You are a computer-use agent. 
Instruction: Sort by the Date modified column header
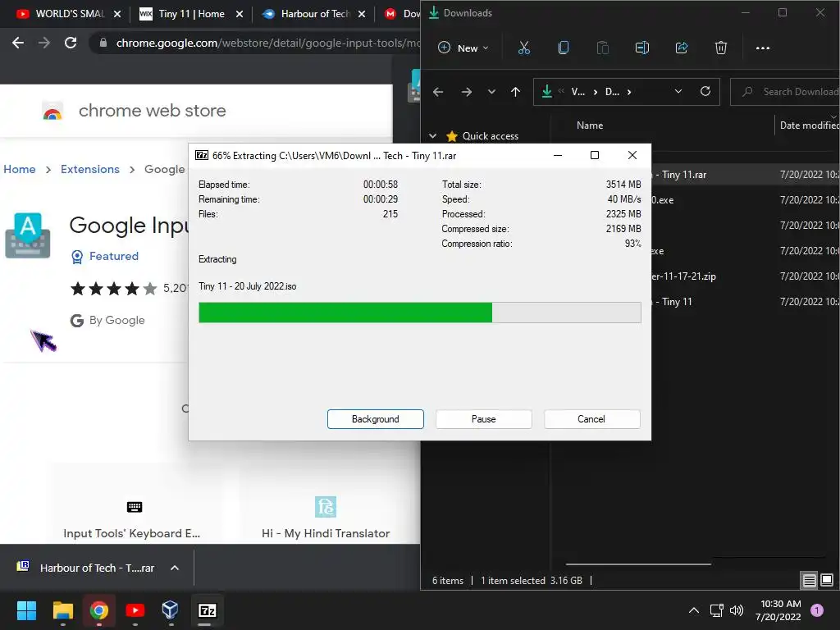click(x=810, y=126)
